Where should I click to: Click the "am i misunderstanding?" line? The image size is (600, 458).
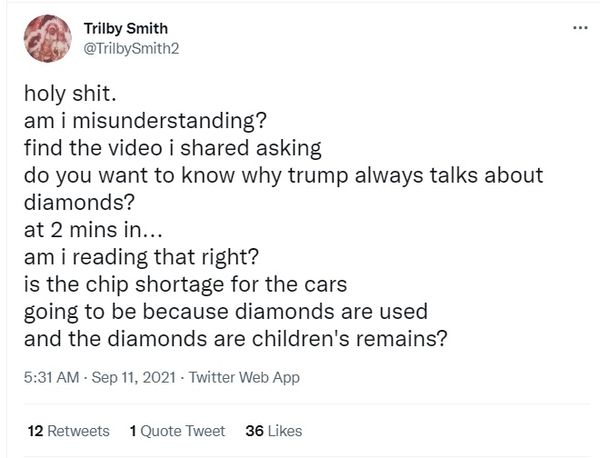click(x=145, y=121)
